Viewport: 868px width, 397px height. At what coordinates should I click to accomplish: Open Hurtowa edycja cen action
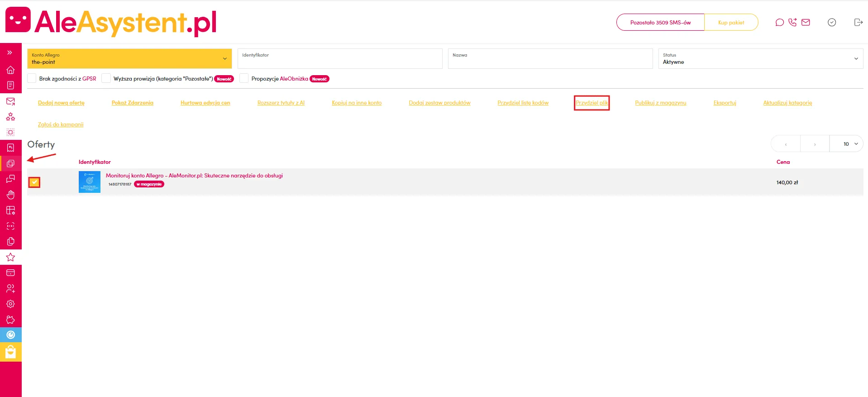[x=205, y=103]
